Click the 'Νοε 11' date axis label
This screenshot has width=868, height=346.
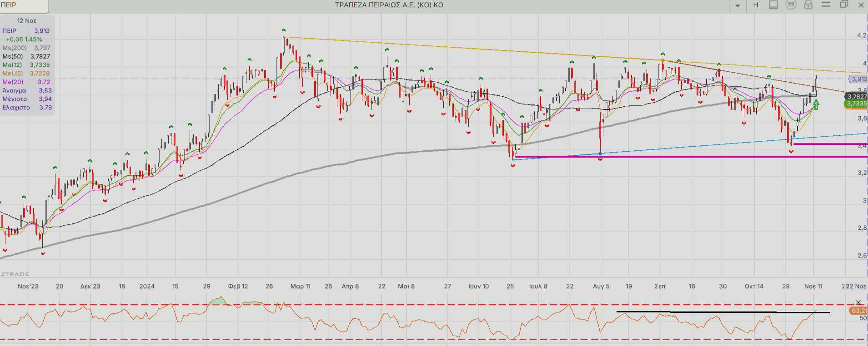[813, 286]
